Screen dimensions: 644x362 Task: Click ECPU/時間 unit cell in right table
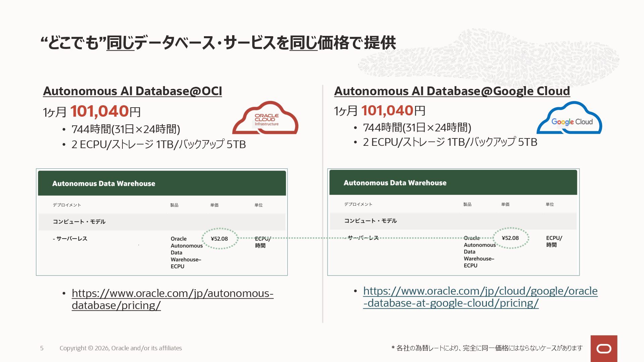click(554, 241)
